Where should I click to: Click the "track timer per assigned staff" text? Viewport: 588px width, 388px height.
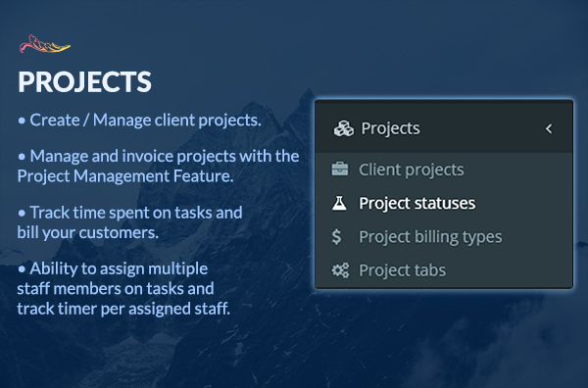point(123,309)
